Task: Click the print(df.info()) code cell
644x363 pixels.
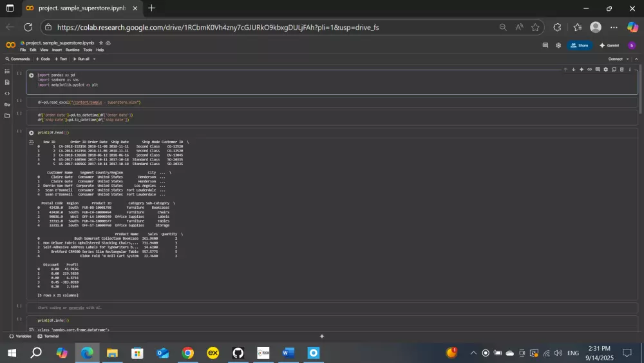Action: tap(332, 320)
